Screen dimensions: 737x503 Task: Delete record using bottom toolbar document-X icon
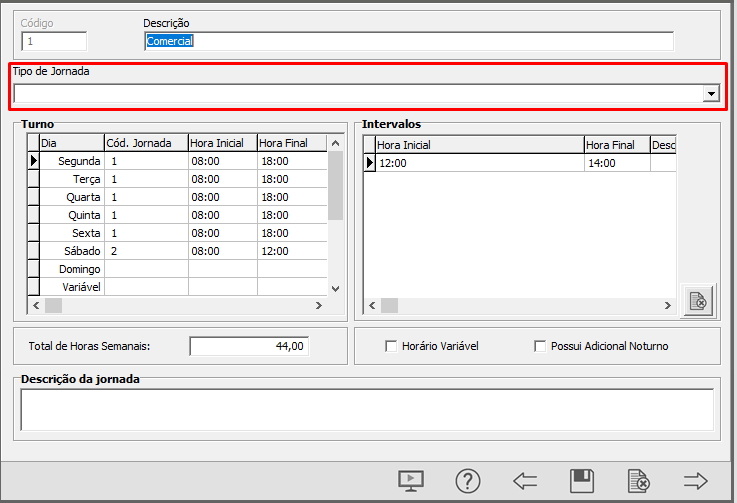(x=638, y=480)
